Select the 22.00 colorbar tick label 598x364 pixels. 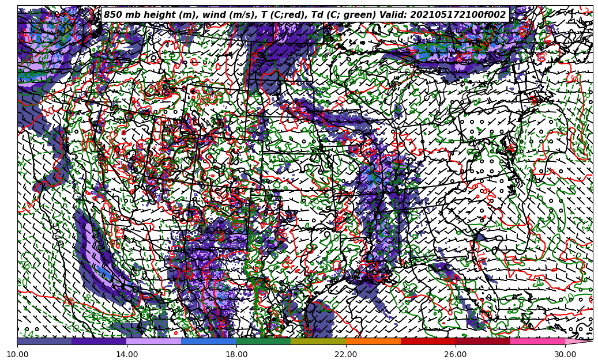[x=346, y=355]
